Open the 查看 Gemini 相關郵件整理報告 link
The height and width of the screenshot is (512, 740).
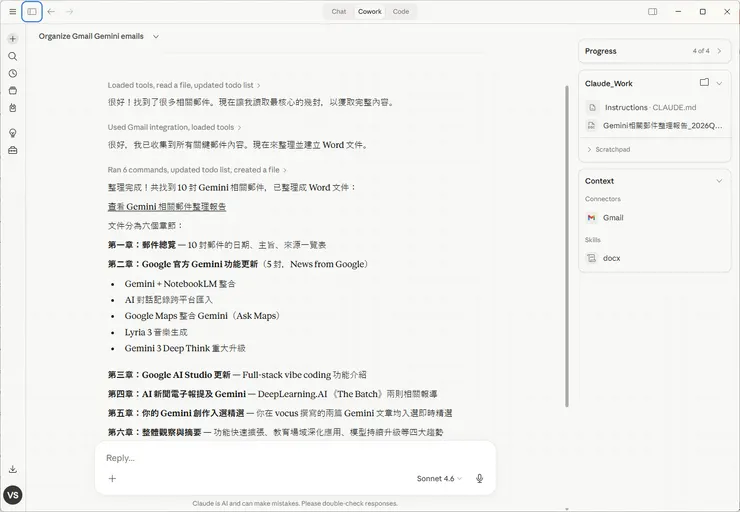point(167,207)
